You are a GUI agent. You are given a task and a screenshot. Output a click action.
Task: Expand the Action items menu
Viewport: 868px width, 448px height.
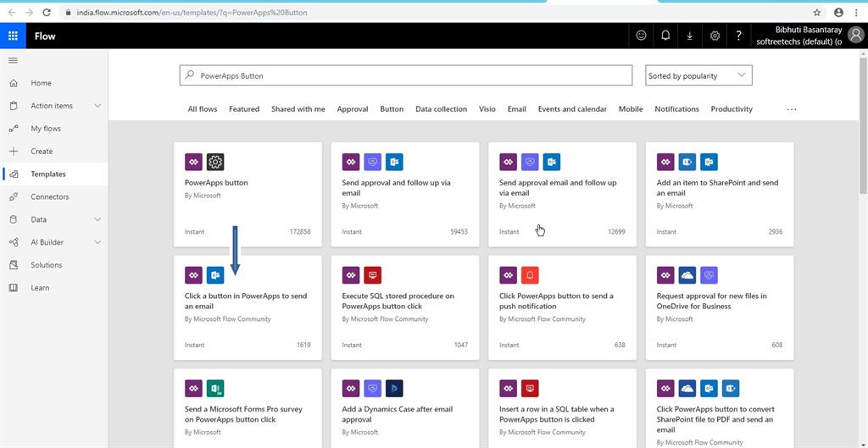(97, 106)
